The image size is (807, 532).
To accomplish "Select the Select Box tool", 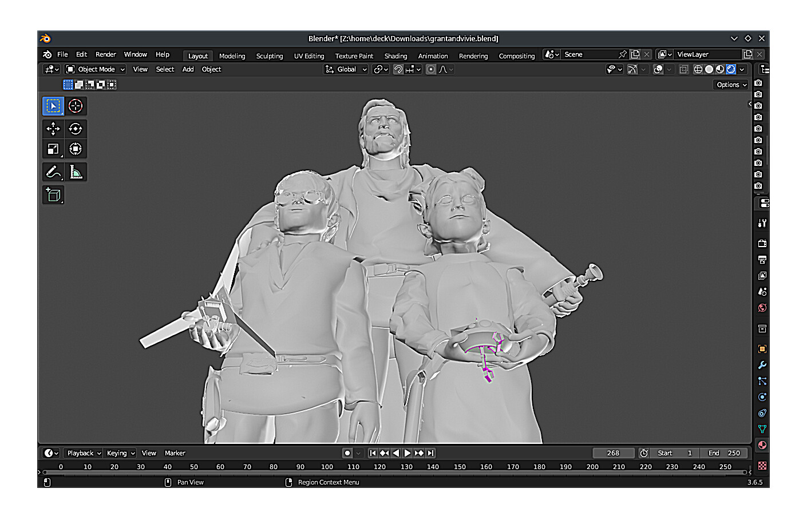I will [53, 106].
